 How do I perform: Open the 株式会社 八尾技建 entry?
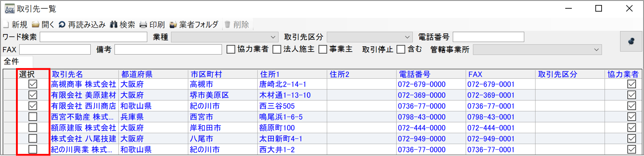(83, 139)
